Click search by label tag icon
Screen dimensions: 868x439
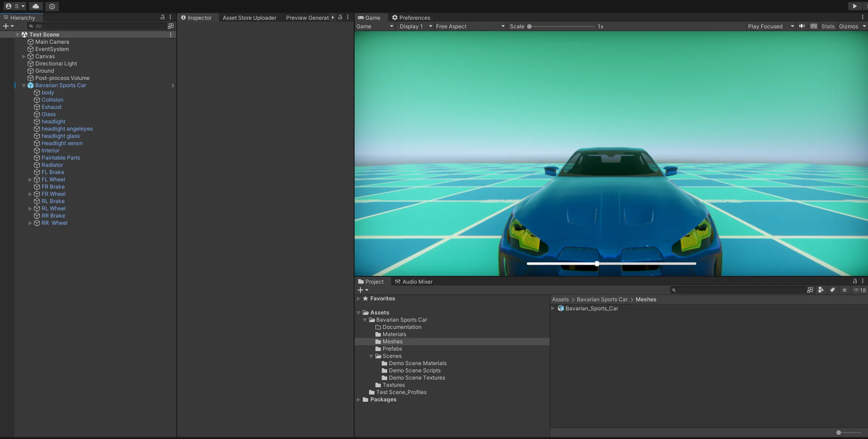(x=833, y=290)
